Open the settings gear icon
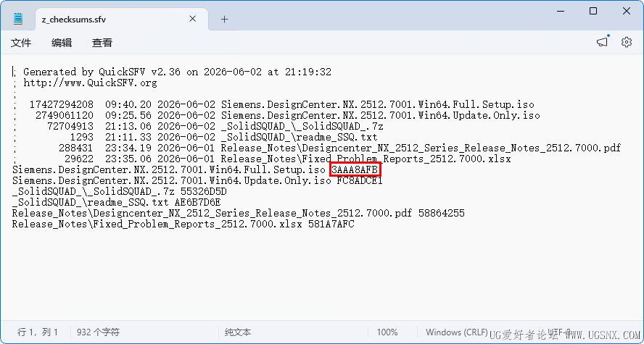The height and width of the screenshot is (344, 644). tap(627, 42)
